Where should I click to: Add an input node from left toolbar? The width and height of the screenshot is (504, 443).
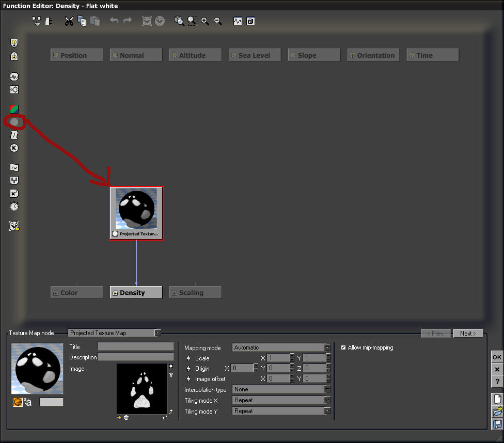click(14, 43)
